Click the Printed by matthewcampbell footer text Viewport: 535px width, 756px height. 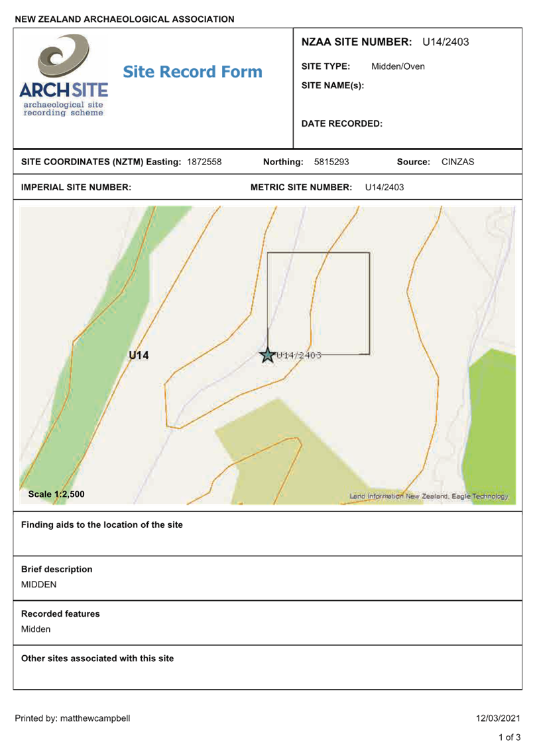(x=72, y=718)
